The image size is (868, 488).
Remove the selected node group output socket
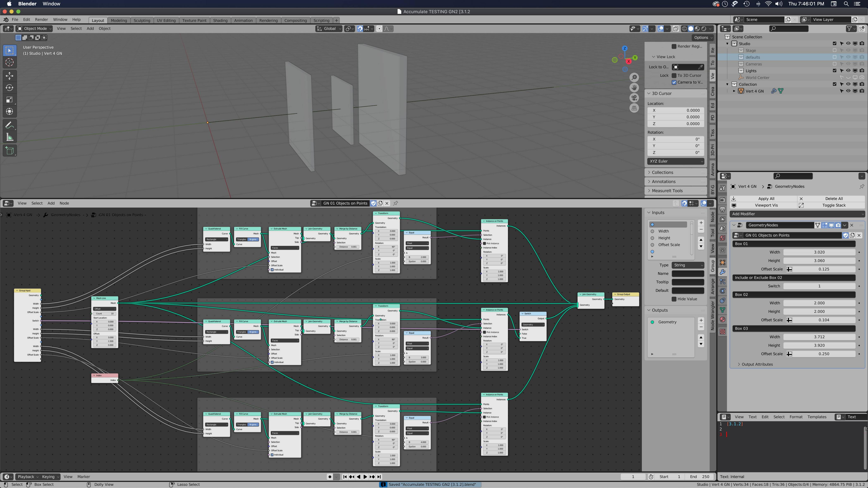pos(701,327)
